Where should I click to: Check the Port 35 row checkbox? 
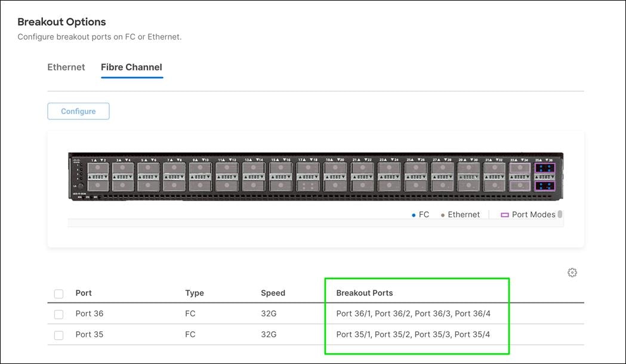point(58,335)
